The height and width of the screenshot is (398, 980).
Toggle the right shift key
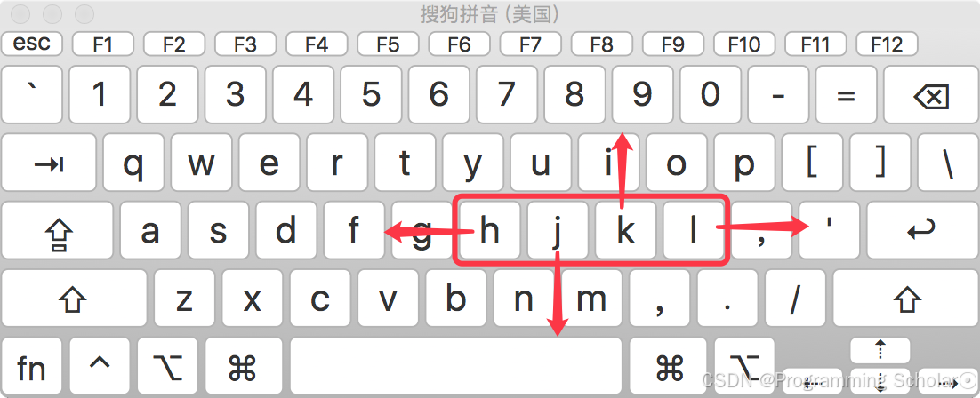(x=905, y=298)
